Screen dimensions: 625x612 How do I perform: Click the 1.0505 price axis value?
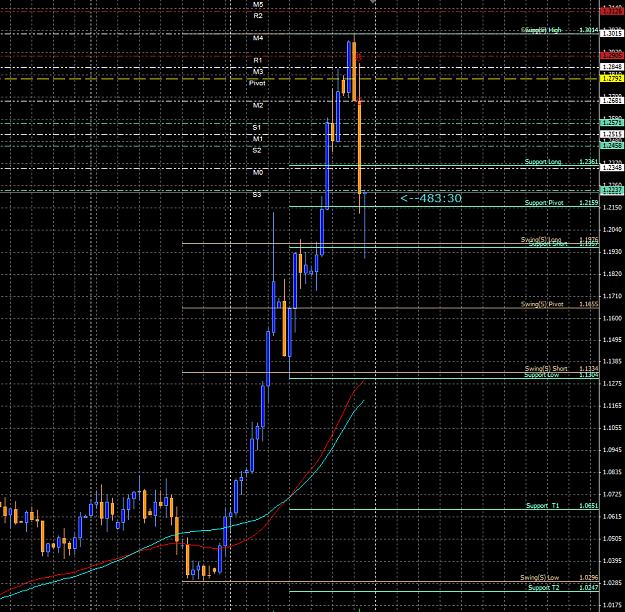coord(612,539)
